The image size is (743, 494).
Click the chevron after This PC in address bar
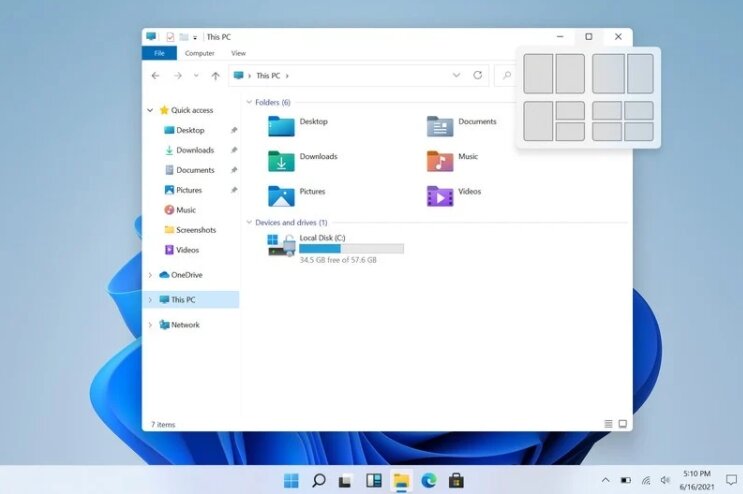[287, 76]
